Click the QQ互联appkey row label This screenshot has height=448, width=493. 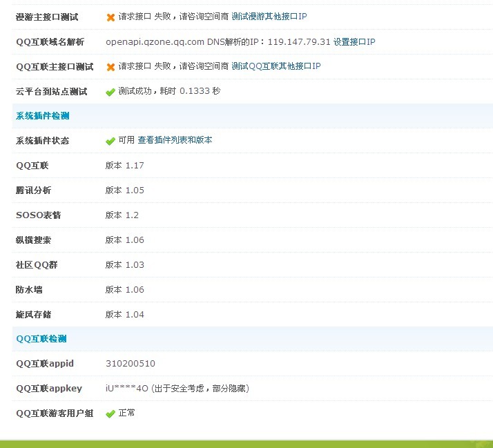(49, 388)
